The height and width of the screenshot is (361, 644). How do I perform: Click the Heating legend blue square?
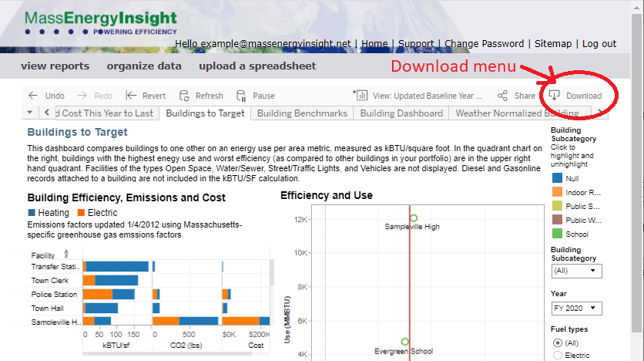(32, 213)
